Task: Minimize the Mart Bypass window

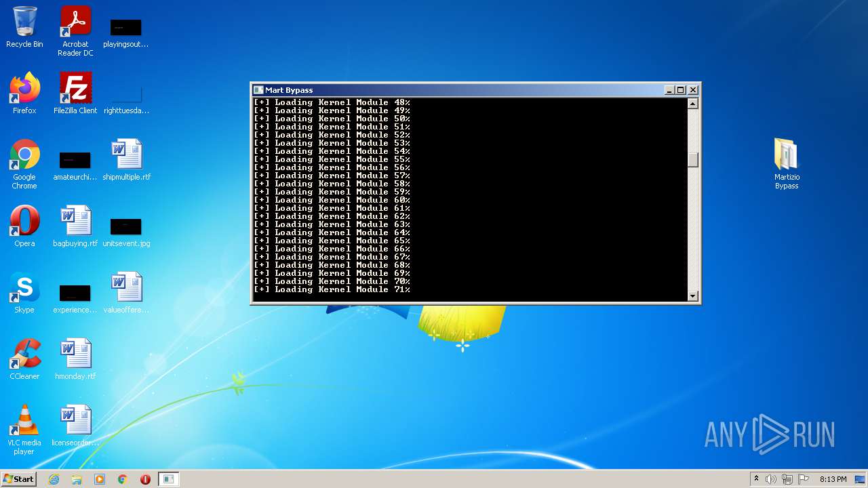Action: coord(669,90)
